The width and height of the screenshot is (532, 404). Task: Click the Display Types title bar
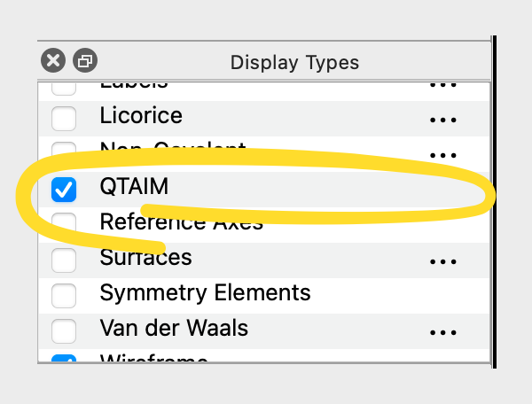tap(294, 62)
